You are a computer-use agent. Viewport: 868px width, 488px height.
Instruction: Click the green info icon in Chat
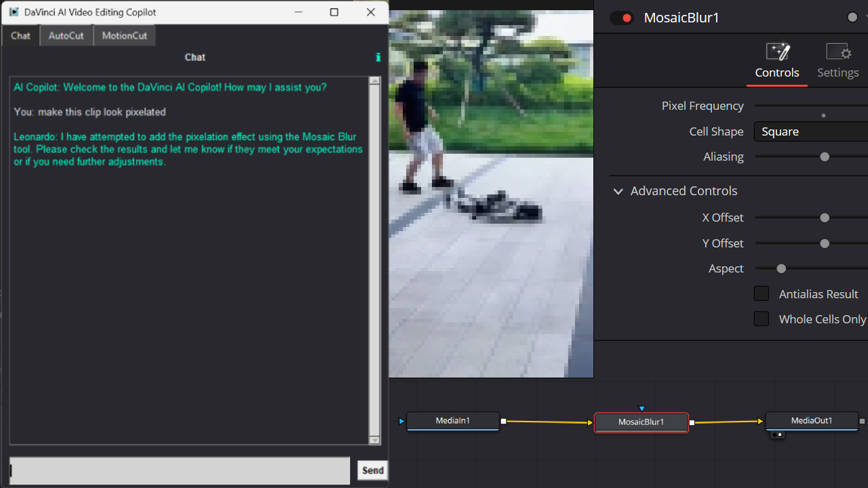378,58
